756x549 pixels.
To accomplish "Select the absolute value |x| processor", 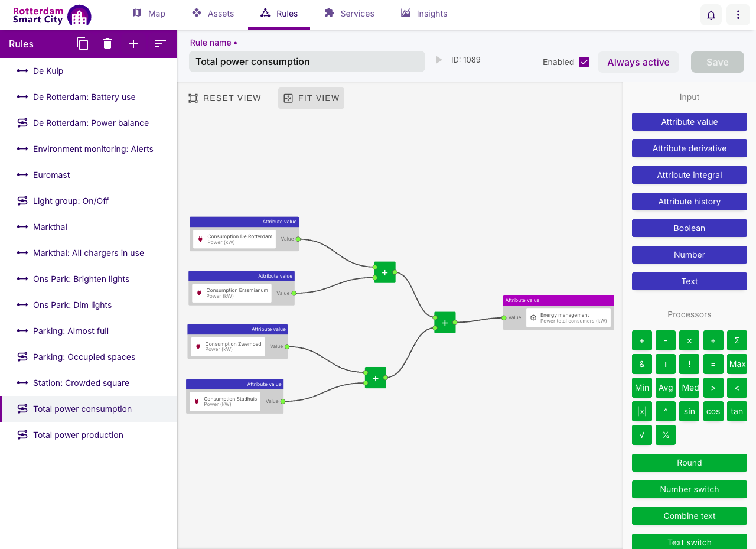I will [642, 411].
